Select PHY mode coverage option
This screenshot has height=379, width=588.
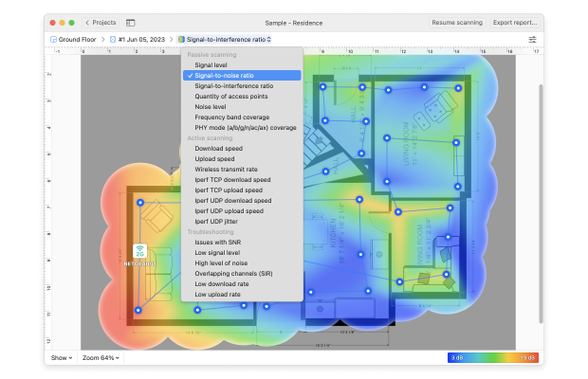(x=242, y=128)
